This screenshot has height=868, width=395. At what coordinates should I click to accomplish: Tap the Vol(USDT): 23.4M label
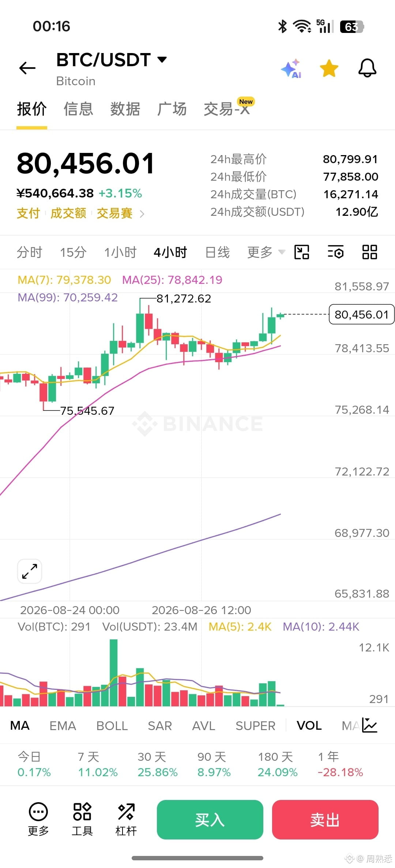[150, 627]
